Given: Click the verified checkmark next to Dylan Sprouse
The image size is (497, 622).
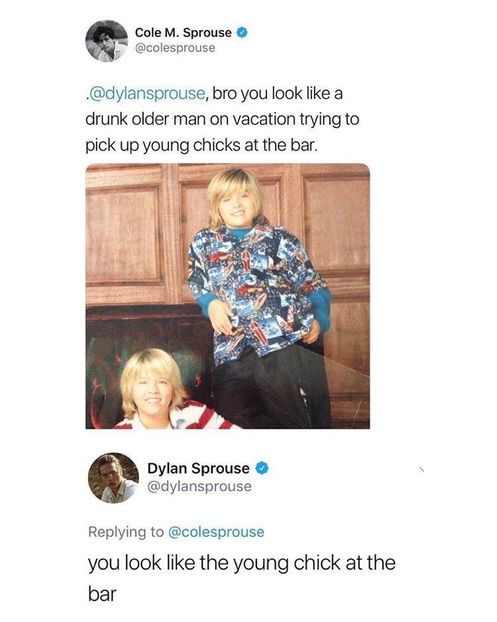Looking at the screenshot, I should click(262, 468).
